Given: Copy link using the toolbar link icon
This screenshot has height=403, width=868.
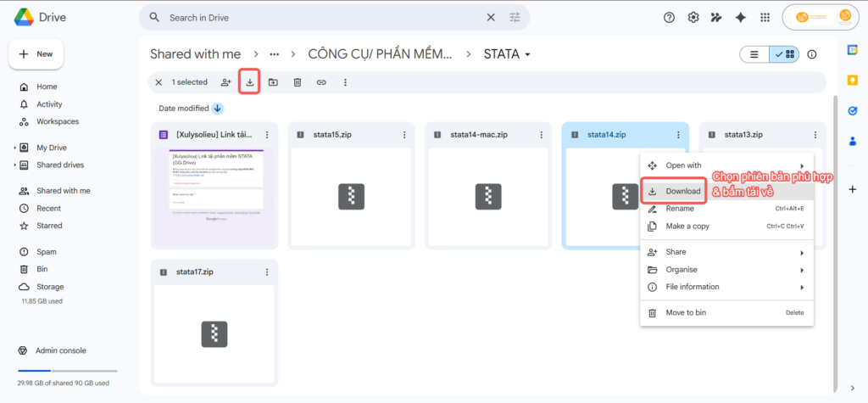Looking at the screenshot, I should click(321, 82).
